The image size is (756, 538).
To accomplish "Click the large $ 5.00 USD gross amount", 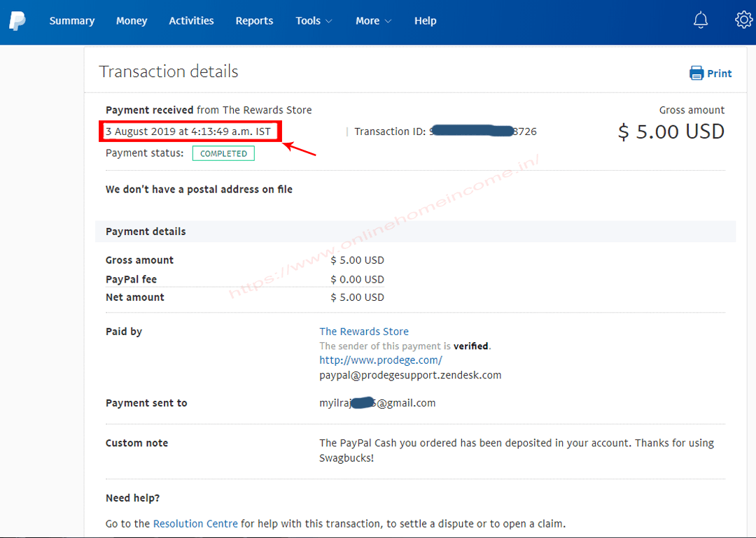I will pyautogui.click(x=671, y=132).
